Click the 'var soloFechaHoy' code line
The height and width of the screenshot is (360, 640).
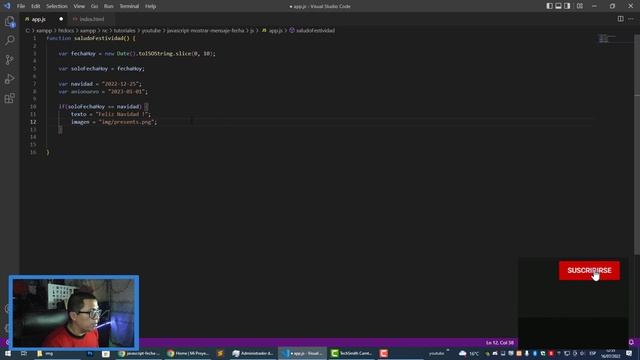pyautogui.click(x=101, y=69)
